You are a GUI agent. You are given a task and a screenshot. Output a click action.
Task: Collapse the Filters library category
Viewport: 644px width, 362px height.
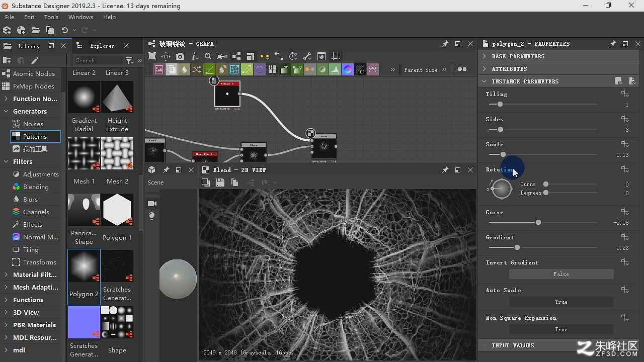point(6,161)
